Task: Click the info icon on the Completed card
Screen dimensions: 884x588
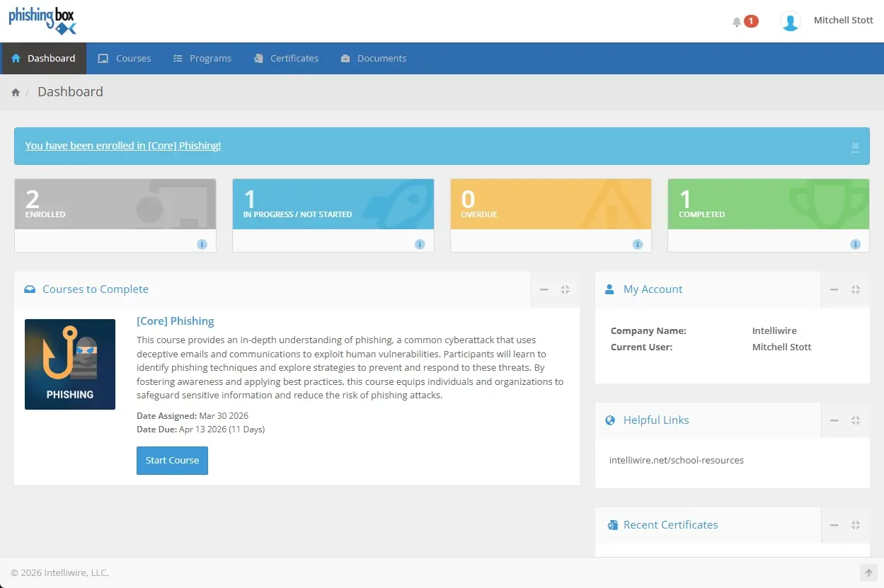Action: (x=856, y=244)
